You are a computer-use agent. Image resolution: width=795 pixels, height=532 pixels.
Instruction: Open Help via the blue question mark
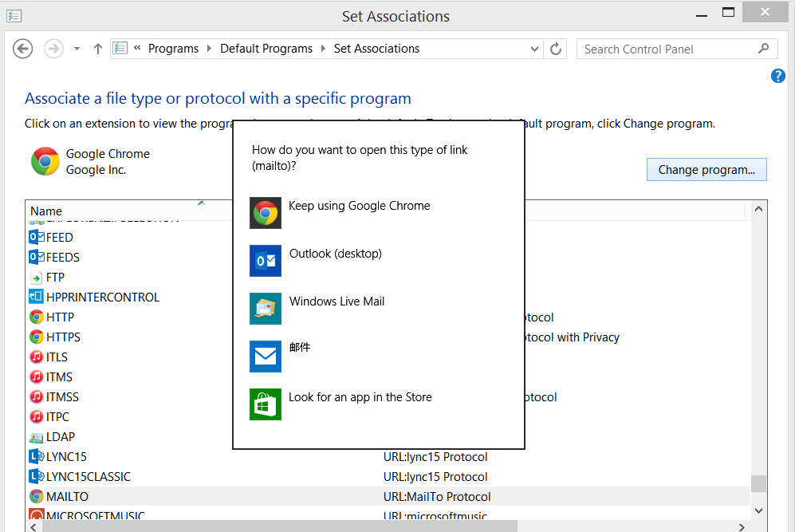pos(777,75)
